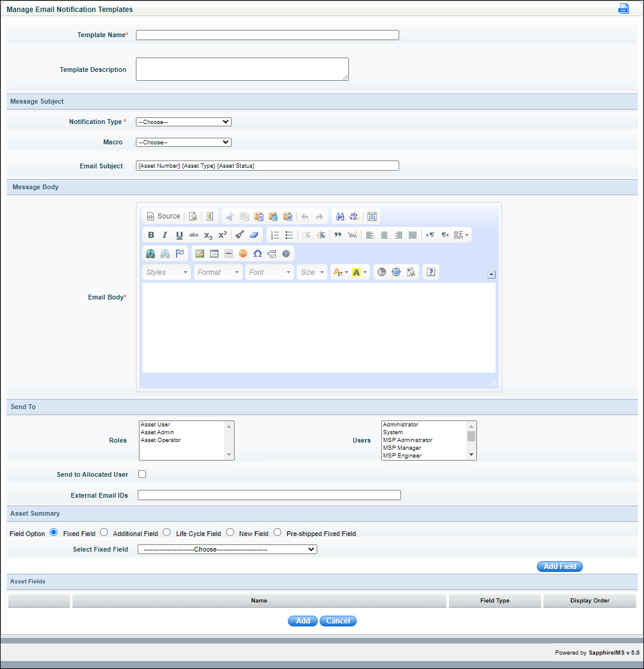
Task: Paste from Word into the email body
Action: pyautogui.click(x=287, y=216)
